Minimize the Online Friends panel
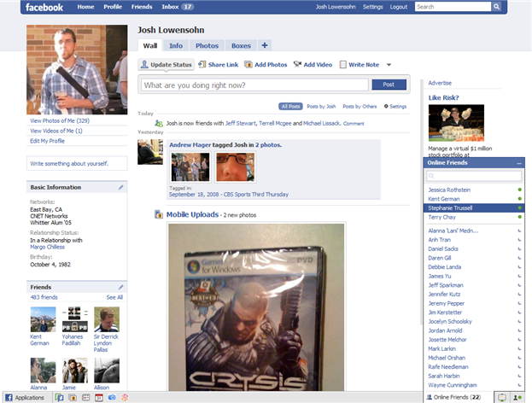 pos(518,162)
